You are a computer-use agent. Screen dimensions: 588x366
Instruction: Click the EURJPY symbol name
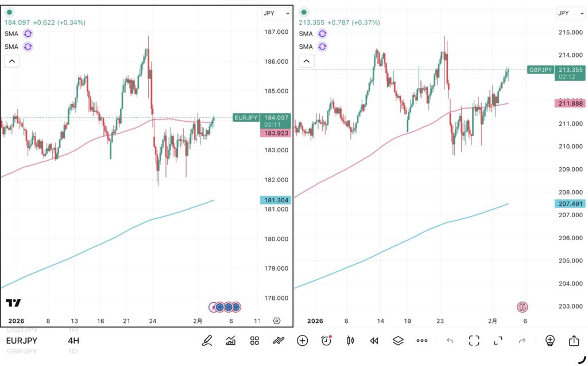[x=22, y=341]
